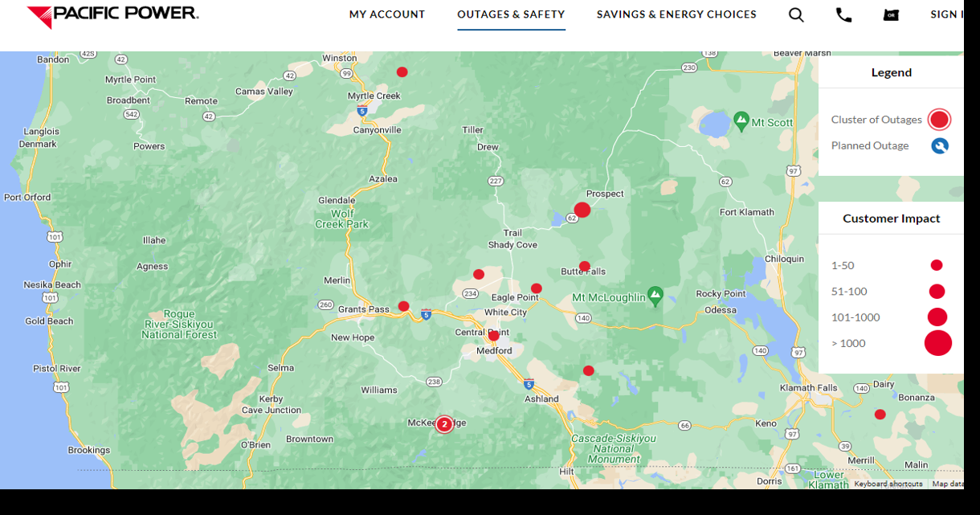Select the outage marker south of Bonanza
The image size is (980, 515).
coord(880,415)
